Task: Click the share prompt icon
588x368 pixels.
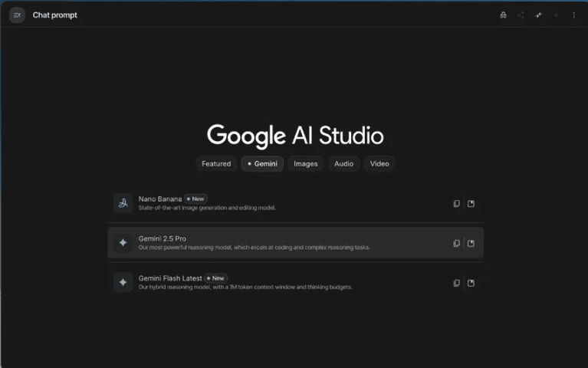Action: coord(521,15)
